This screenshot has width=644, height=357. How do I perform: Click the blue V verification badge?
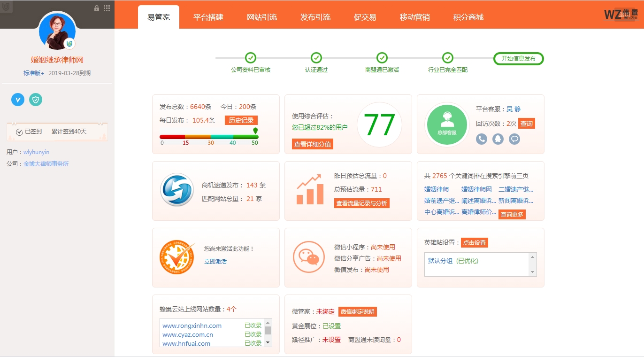click(18, 100)
